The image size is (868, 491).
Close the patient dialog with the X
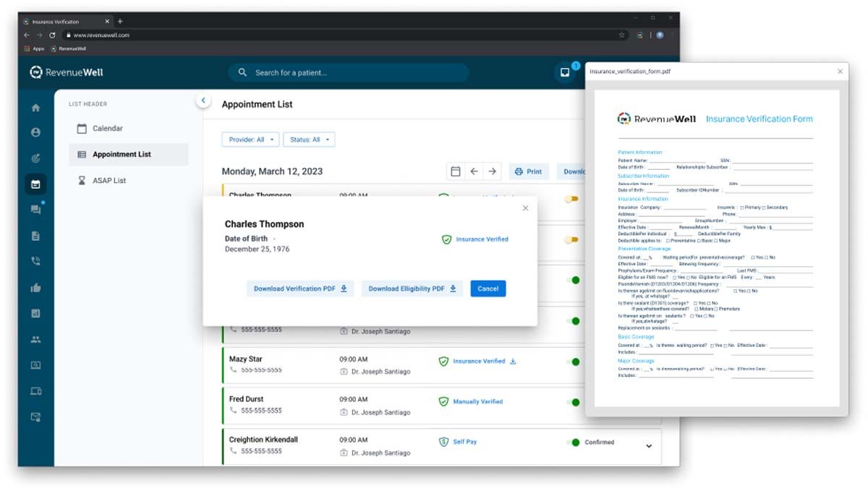click(525, 208)
